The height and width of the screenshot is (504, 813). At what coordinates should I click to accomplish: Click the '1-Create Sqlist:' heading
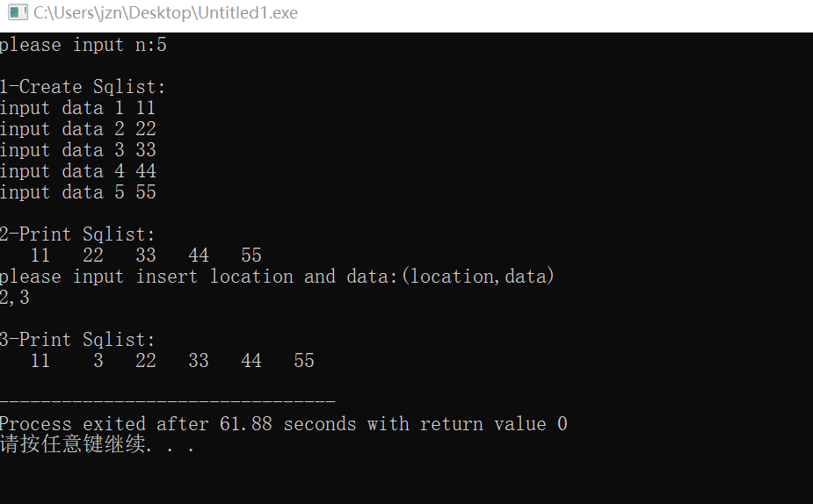(83, 87)
